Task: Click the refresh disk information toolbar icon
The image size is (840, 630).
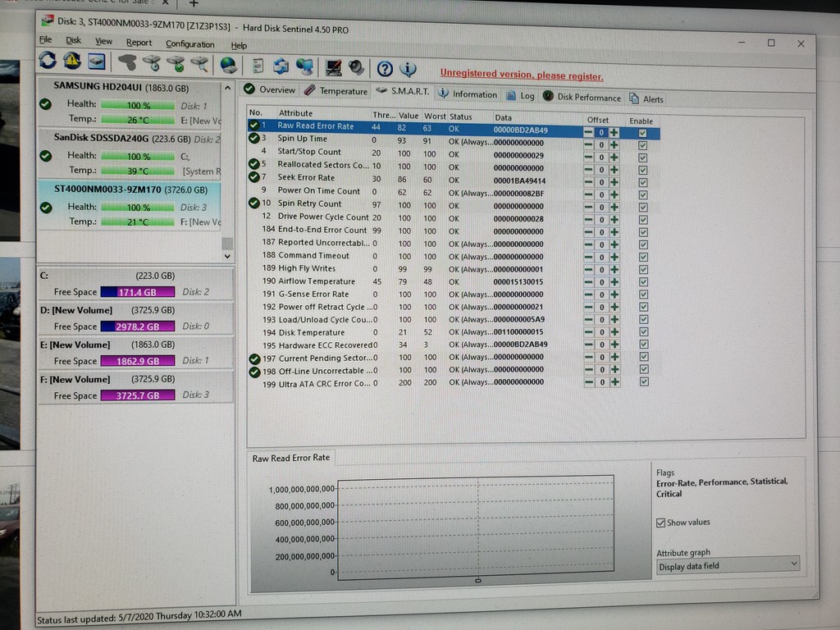Action: pos(48,60)
